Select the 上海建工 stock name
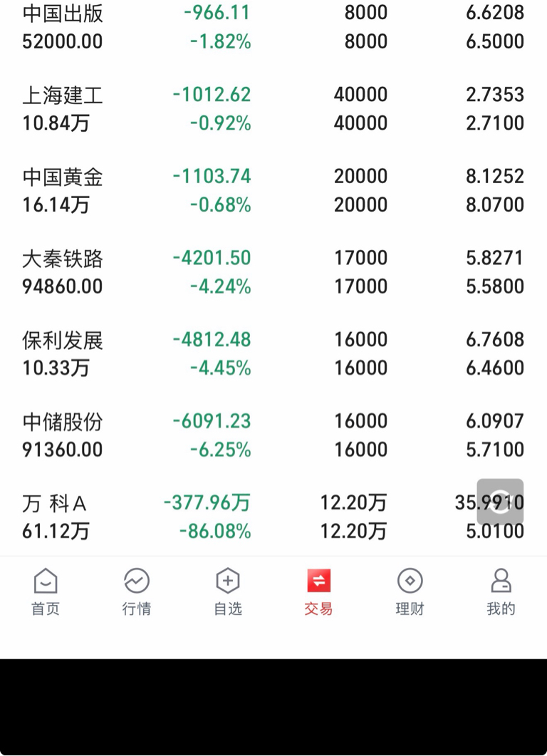The width and height of the screenshot is (547, 756). (63, 95)
